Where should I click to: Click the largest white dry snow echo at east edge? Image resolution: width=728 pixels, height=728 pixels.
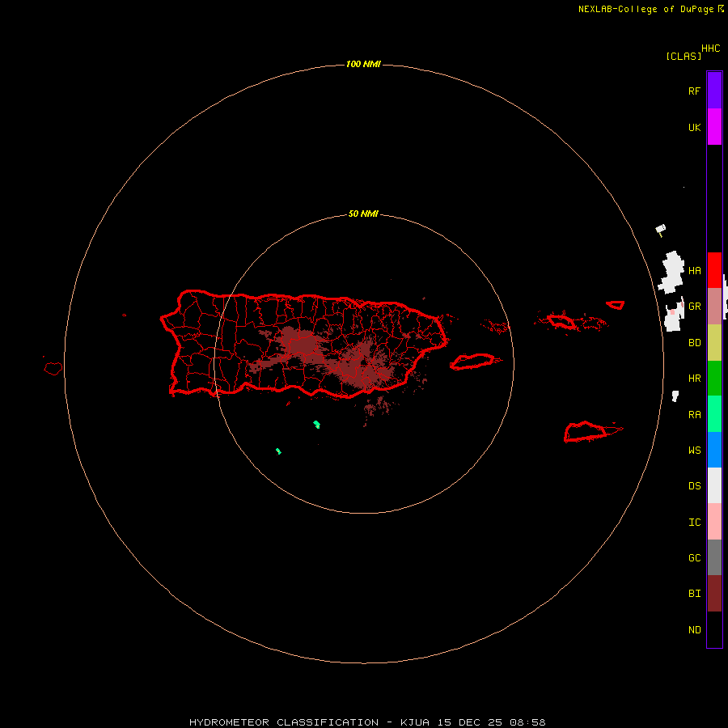coord(671,273)
